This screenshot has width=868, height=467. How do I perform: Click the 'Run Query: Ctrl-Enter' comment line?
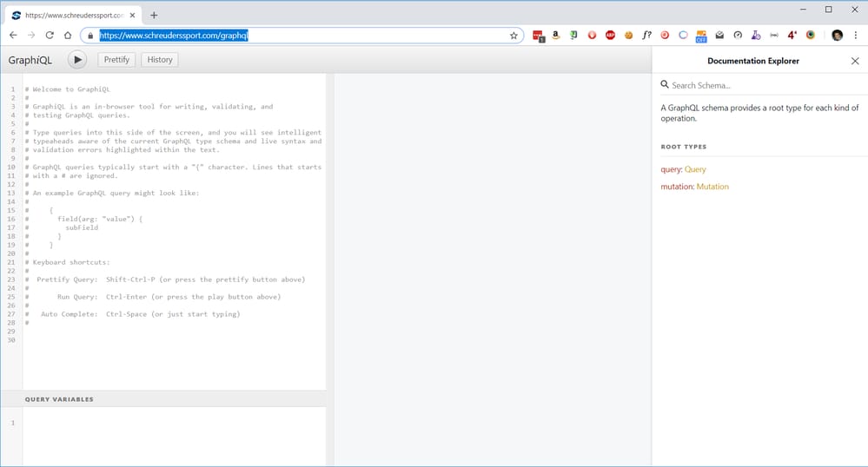click(x=153, y=297)
